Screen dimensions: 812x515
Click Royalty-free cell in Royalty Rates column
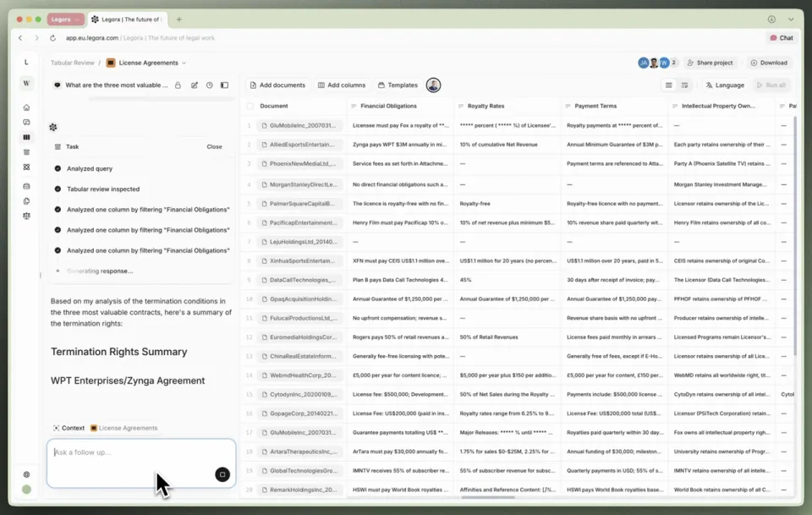(507, 204)
